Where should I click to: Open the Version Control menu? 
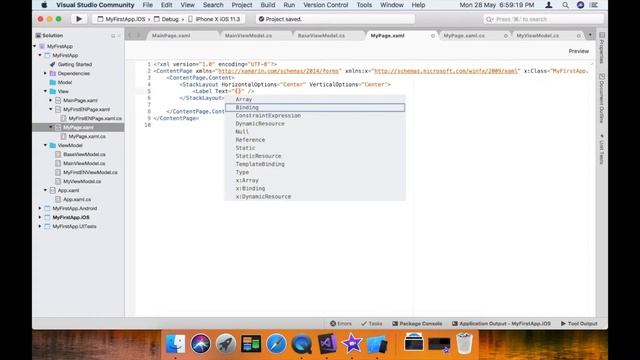point(326,5)
